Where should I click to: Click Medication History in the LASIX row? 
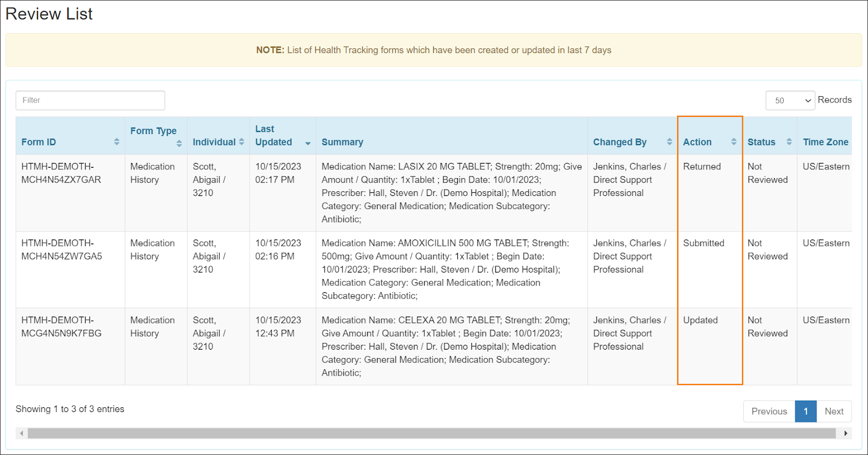coord(152,173)
